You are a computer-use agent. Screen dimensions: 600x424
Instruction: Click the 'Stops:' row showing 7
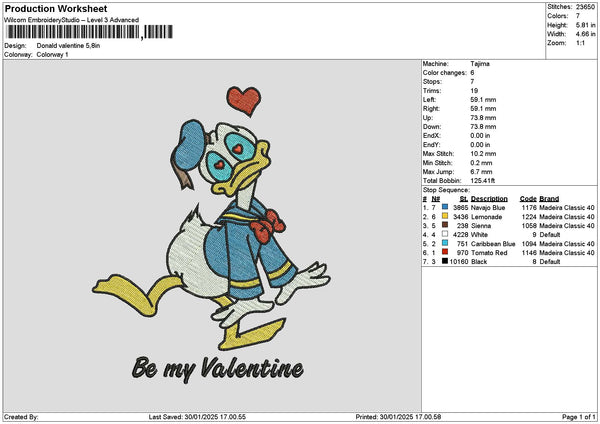[x=448, y=82]
